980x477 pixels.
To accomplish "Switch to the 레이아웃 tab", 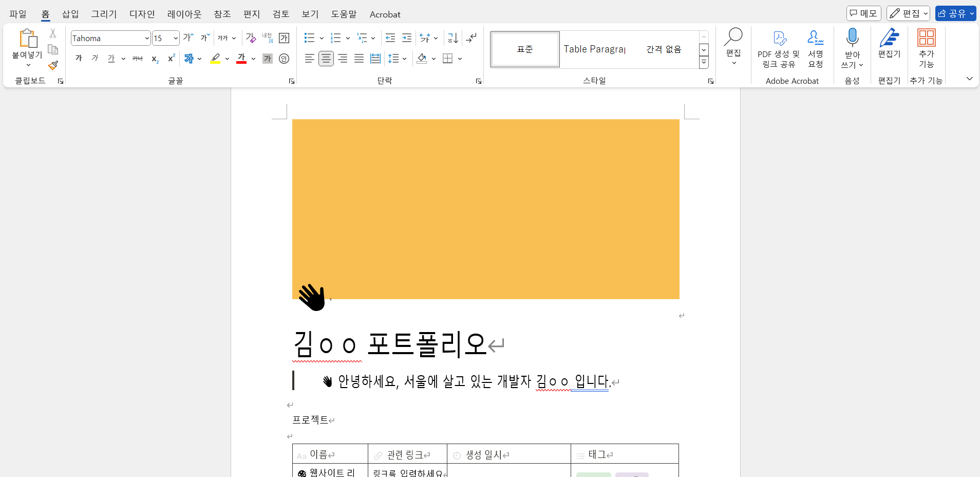I will [184, 14].
